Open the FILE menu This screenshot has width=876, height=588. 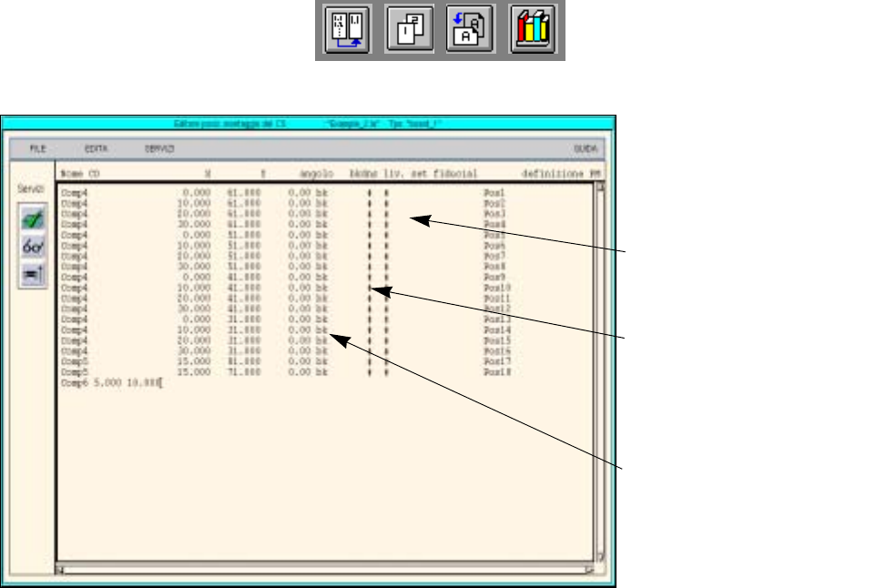(37, 148)
